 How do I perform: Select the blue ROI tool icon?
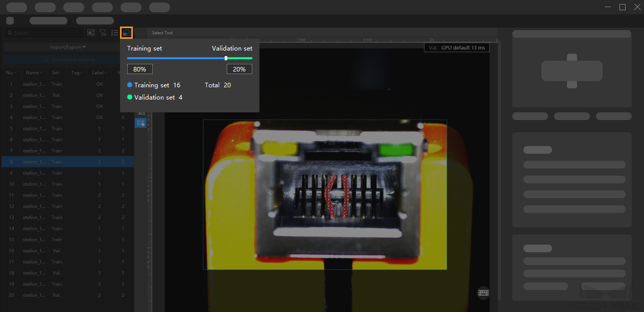140,123
